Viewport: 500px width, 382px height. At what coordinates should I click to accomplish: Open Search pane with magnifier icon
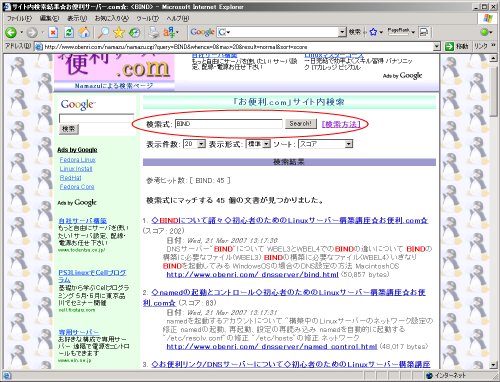(x=103, y=32)
